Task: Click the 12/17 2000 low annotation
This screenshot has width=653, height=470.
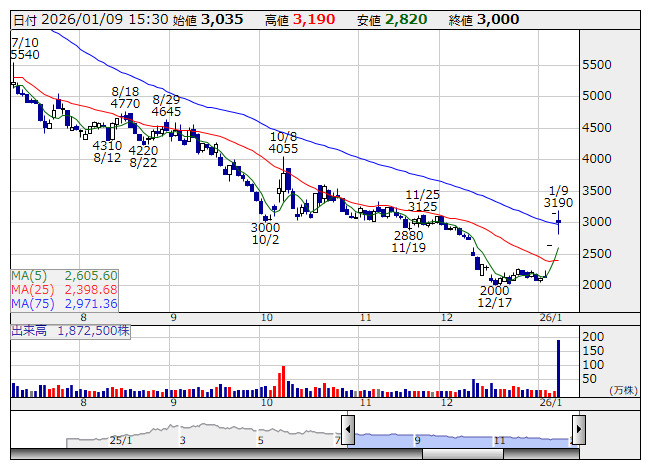Action: 493,297
